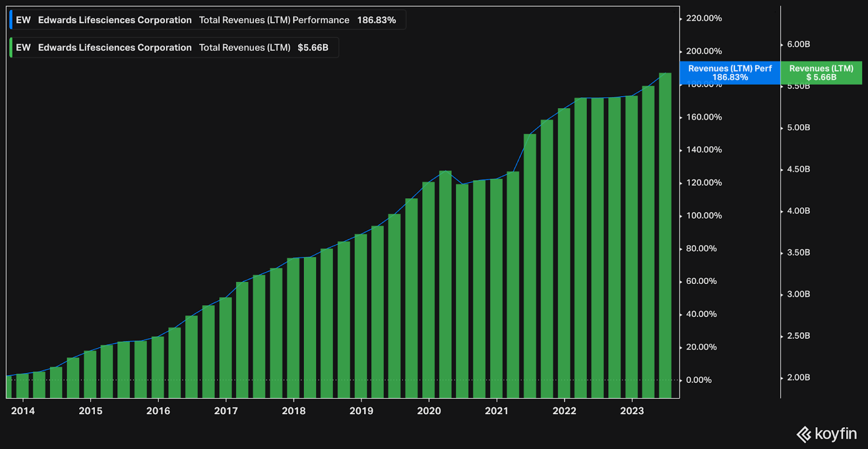The width and height of the screenshot is (868, 449).
Task: Click the 2017 x-axis label
Action: point(226,411)
